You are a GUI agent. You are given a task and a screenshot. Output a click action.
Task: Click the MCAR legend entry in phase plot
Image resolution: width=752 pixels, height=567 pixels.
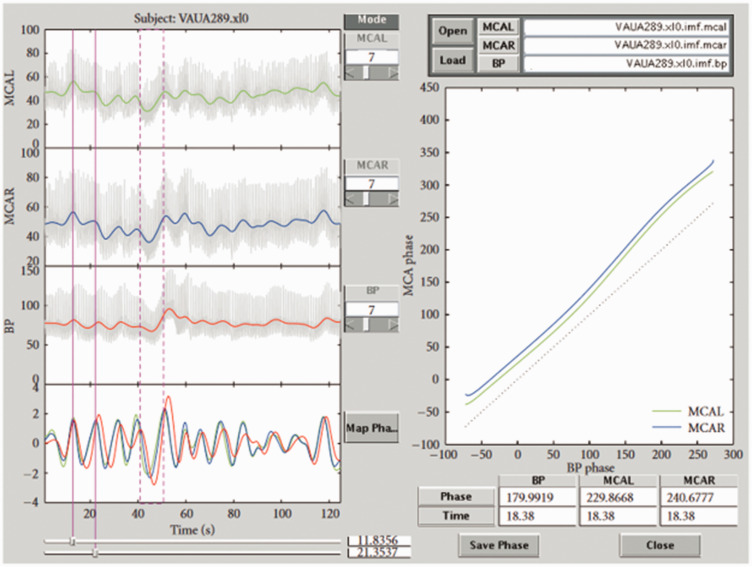pos(689,427)
